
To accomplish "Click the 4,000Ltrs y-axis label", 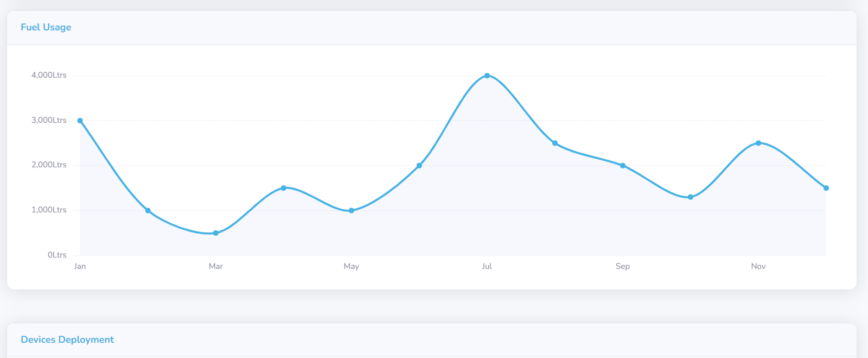I will [x=49, y=76].
